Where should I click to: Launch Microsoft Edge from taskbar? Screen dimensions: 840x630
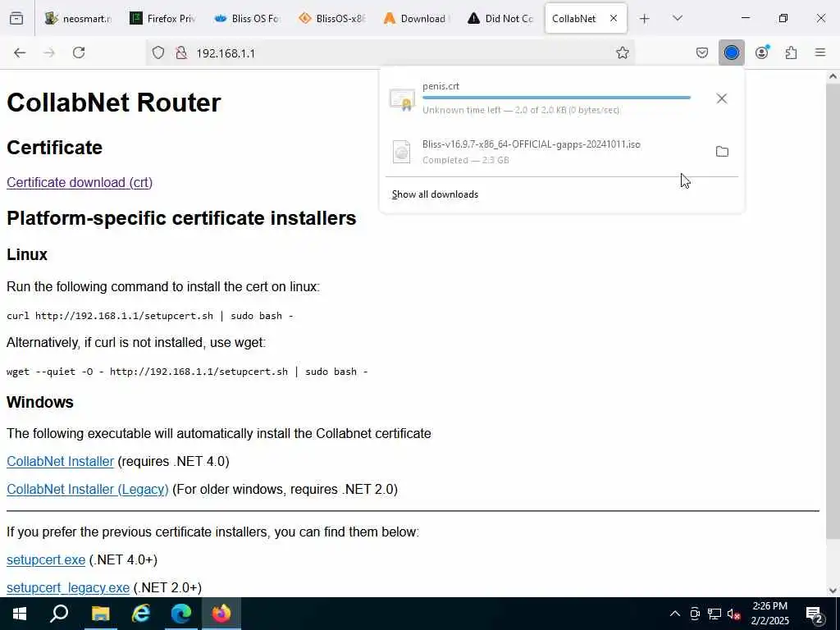point(181,614)
